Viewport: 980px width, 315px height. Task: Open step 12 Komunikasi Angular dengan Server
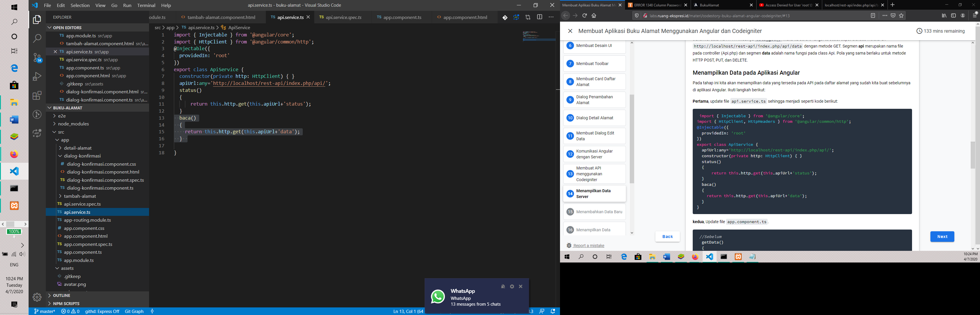coord(594,154)
